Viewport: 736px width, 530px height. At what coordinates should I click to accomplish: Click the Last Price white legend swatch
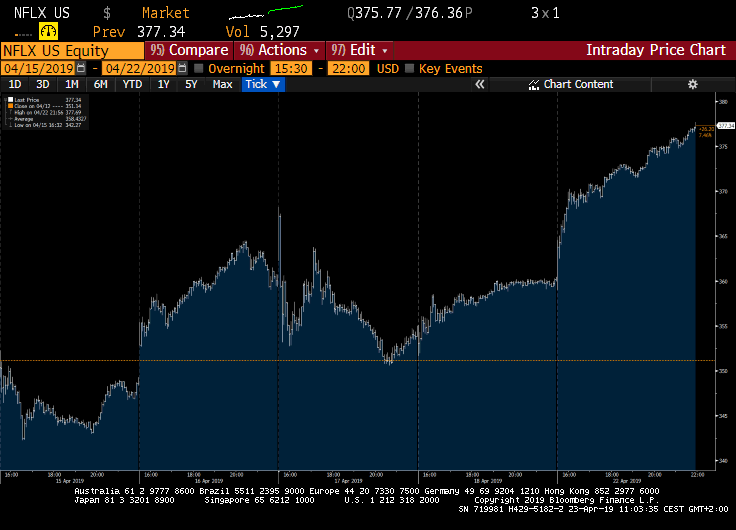pyautogui.click(x=10, y=100)
